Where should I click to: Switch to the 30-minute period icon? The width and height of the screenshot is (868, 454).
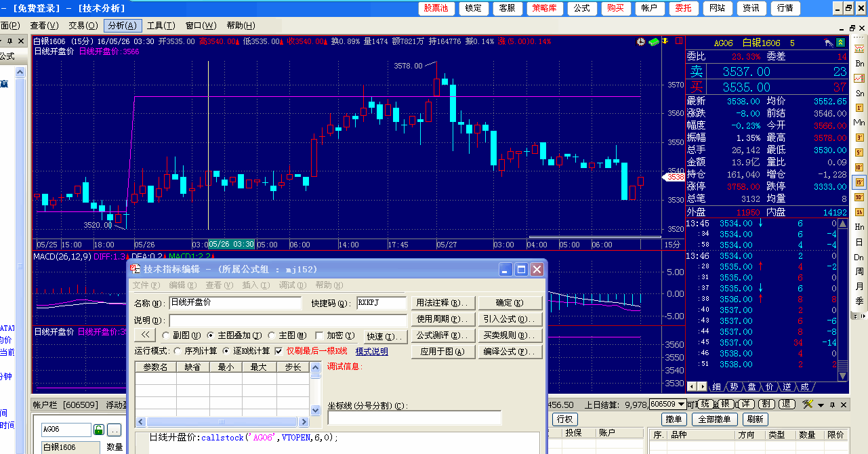click(859, 197)
